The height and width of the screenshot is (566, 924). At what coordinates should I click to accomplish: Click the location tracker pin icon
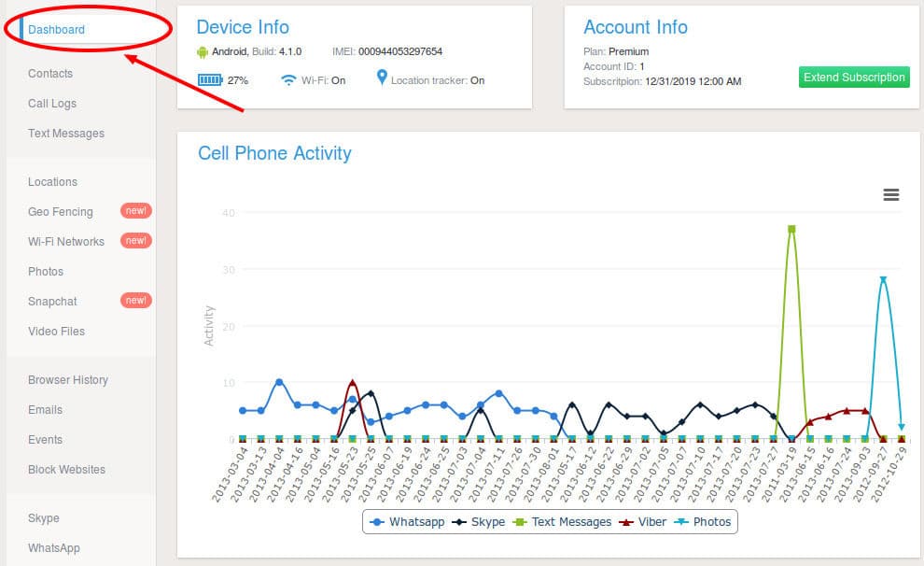pyautogui.click(x=382, y=78)
